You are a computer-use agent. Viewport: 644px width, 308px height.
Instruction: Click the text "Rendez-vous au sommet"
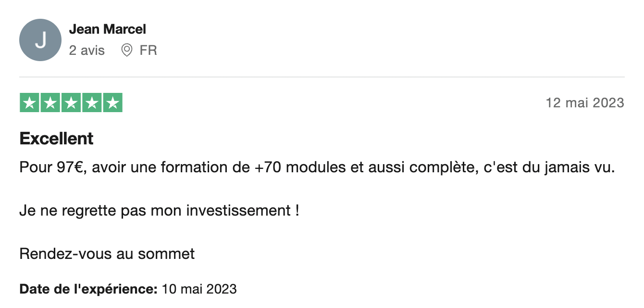click(107, 254)
